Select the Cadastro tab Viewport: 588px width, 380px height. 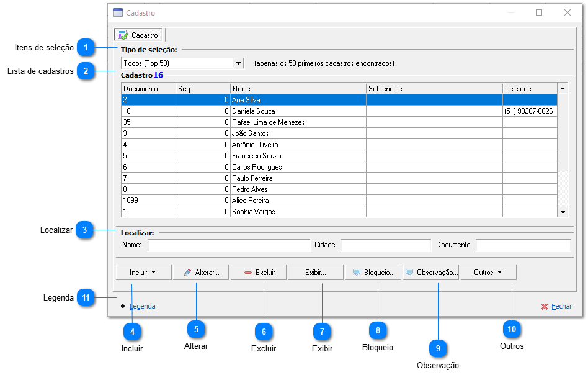(138, 35)
